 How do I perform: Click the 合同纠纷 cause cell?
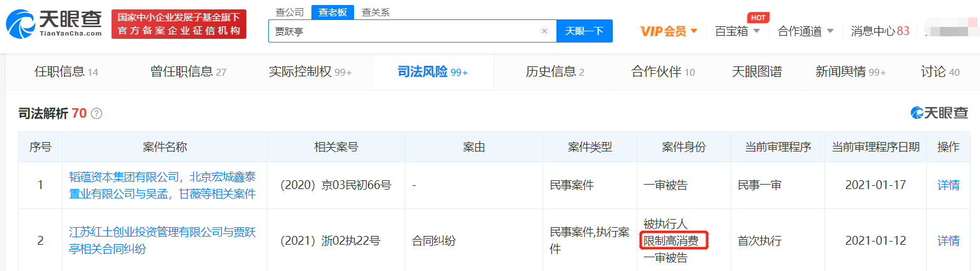pyautogui.click(x=434, y=240)
